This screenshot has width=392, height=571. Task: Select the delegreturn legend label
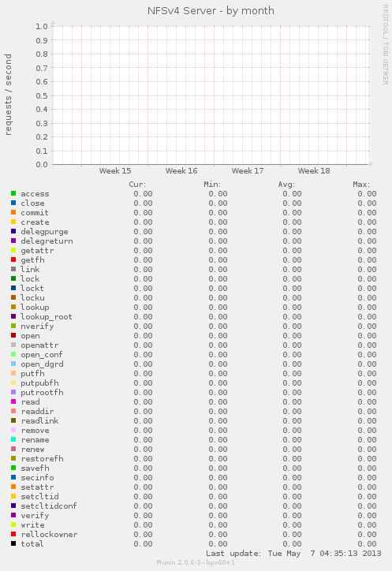[x=47, y=241]
